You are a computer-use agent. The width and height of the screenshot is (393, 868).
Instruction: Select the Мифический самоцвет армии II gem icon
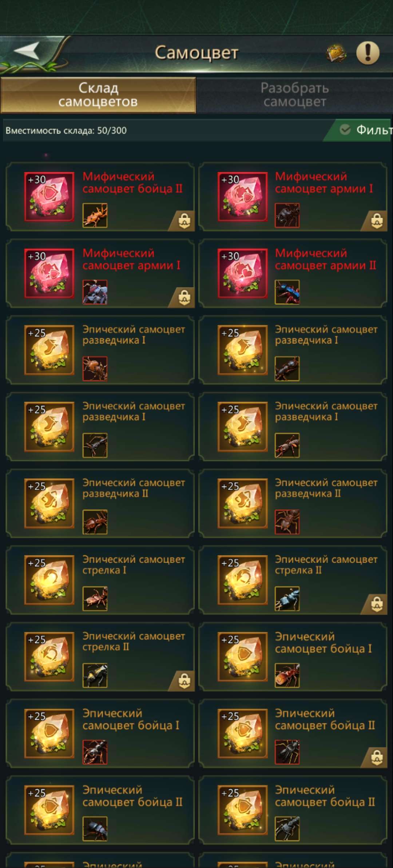coord(243,273)
